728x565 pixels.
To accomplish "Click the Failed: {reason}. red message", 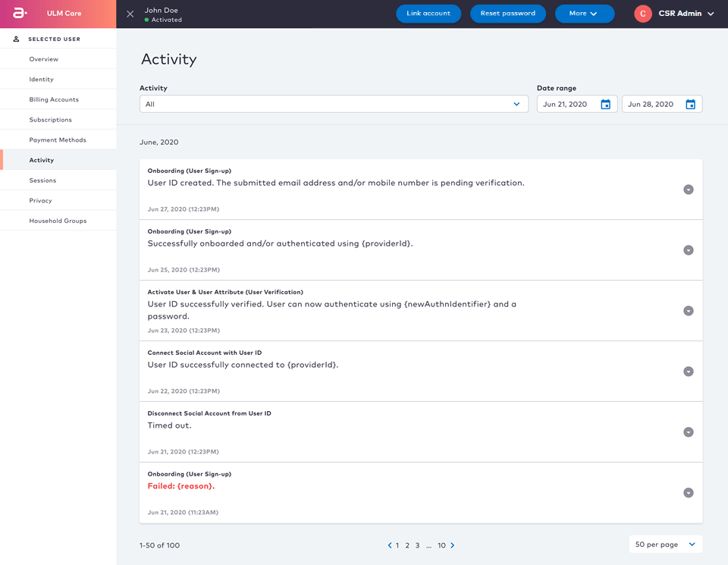I will (181, 486).
